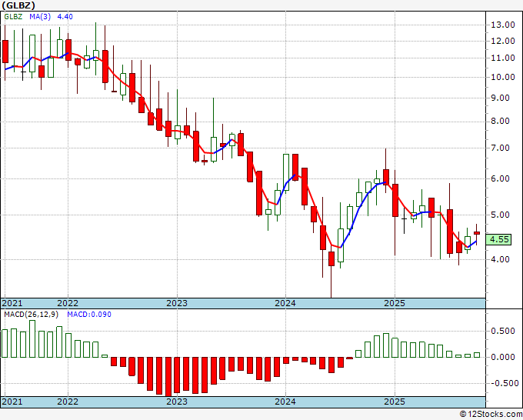Click 2021 on the price chart timeline
Image resolution: width=523 pixels, height=420 pixels.
pyautogui.click(x=12, y=303)
